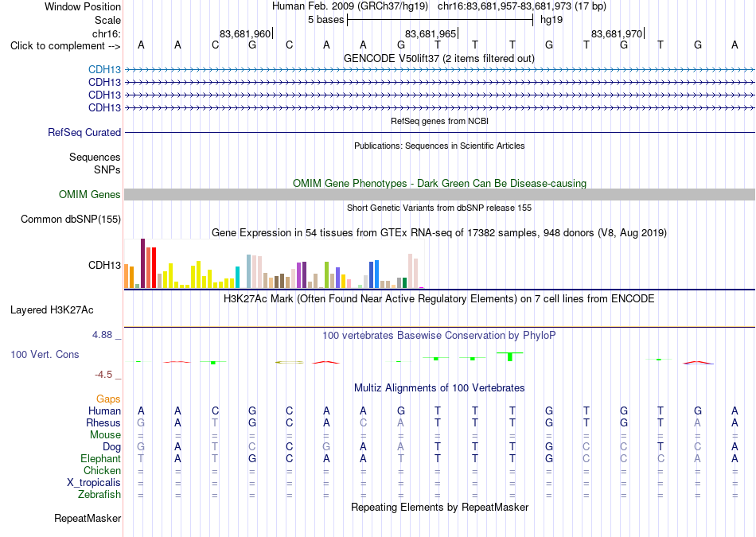756x537 pixels.
Task: Select the Zebrafish alignment row label
Action: pos(99,495)
